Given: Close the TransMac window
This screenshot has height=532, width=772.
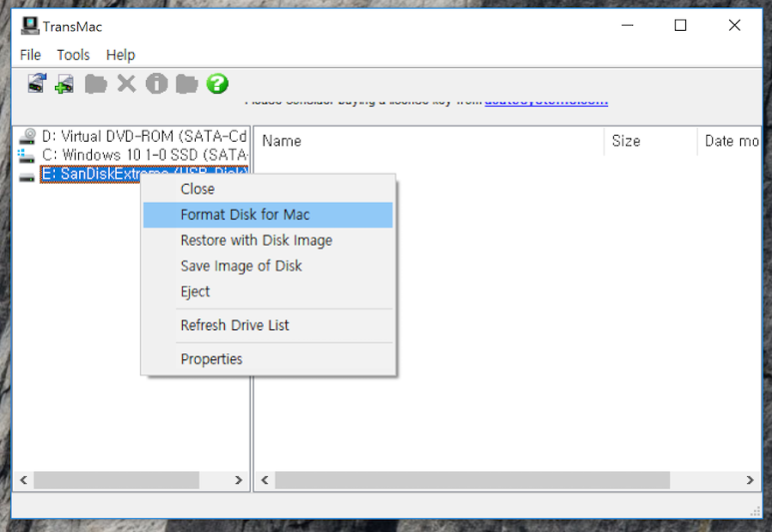Looking at the screenshot, I should pyautogui.click(x=735, y=26).
